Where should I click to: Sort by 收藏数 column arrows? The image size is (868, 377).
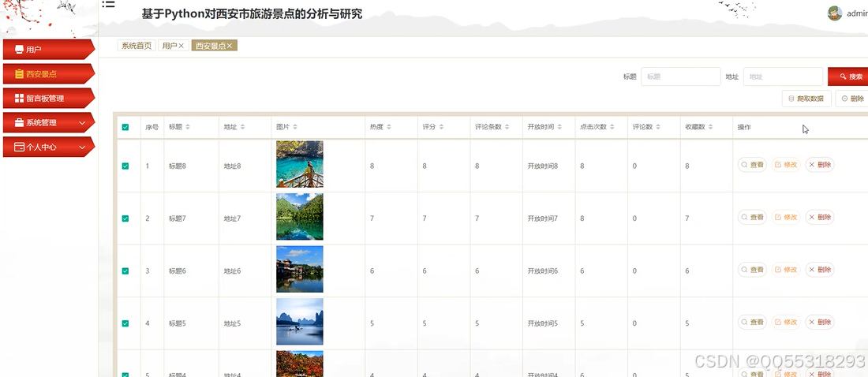click(x=711, y=127)
